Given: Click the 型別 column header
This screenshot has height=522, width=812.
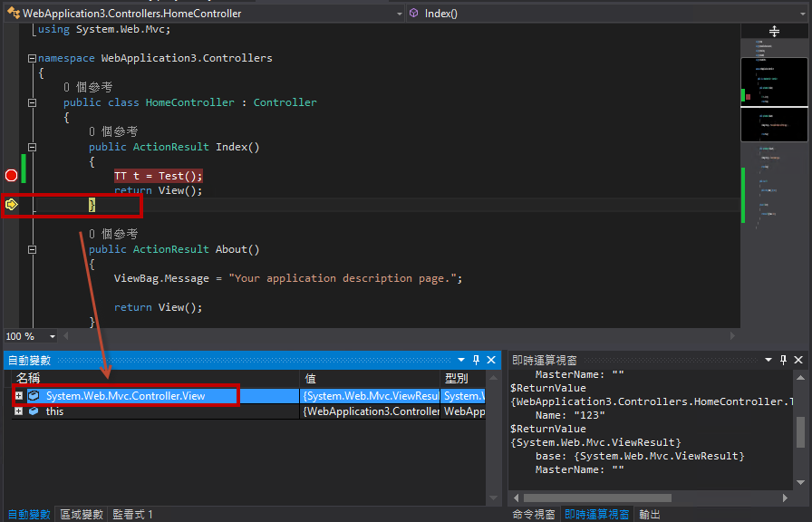Looking at the screenshot, I should pos(462,378).
